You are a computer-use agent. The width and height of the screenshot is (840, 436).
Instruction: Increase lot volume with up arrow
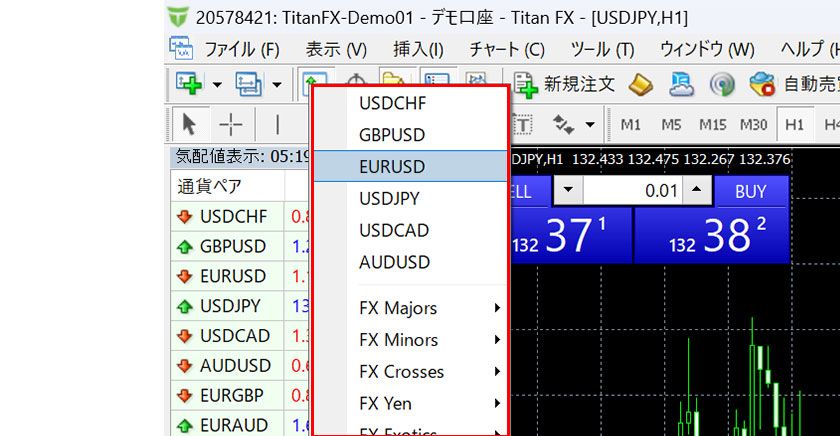pos(697,190)
